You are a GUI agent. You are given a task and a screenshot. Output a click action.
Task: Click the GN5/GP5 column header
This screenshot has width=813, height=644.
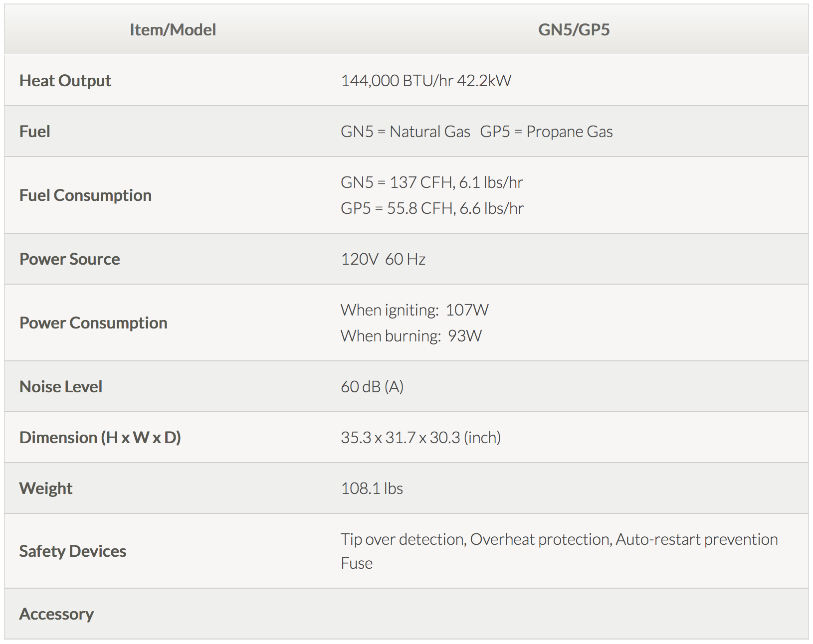click(x=574, y=30)
